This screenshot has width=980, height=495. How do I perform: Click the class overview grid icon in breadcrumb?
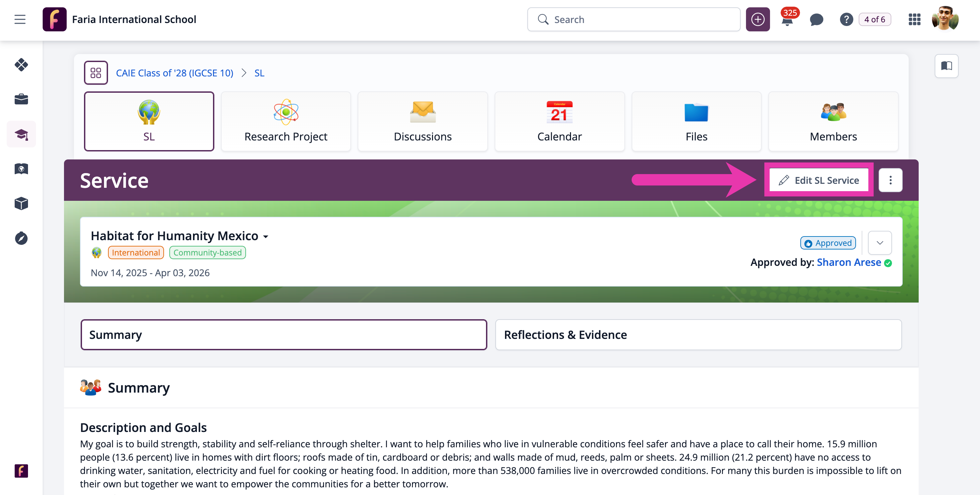(96, 73)
